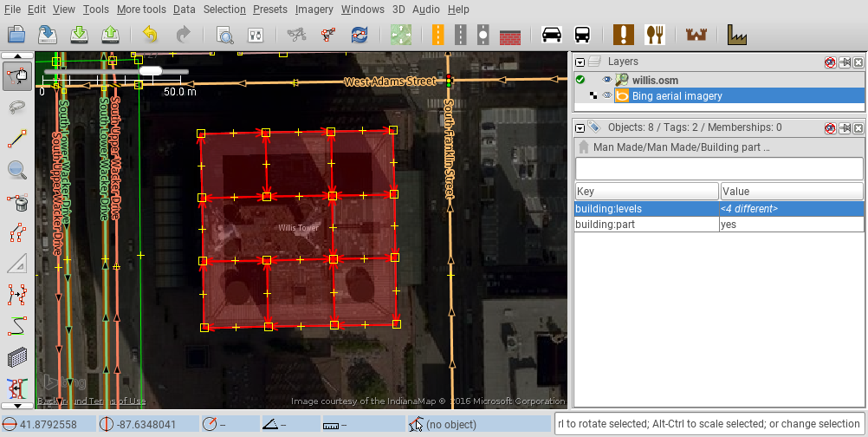Activate Improve way accuracy tool
The height and width of the screenshot is (437, 868).
pyautogui.click(x=17, y=295)
